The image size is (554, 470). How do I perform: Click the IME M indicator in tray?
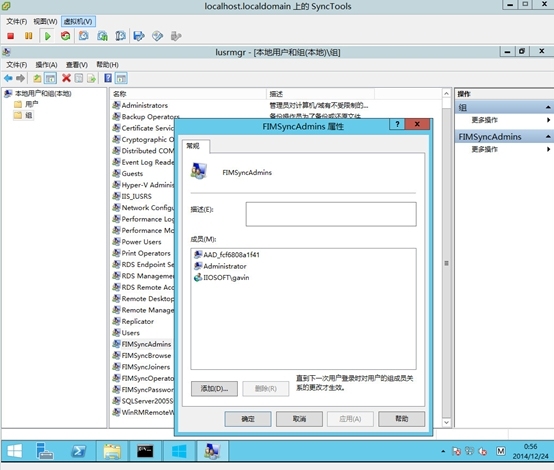pos(501,451)
